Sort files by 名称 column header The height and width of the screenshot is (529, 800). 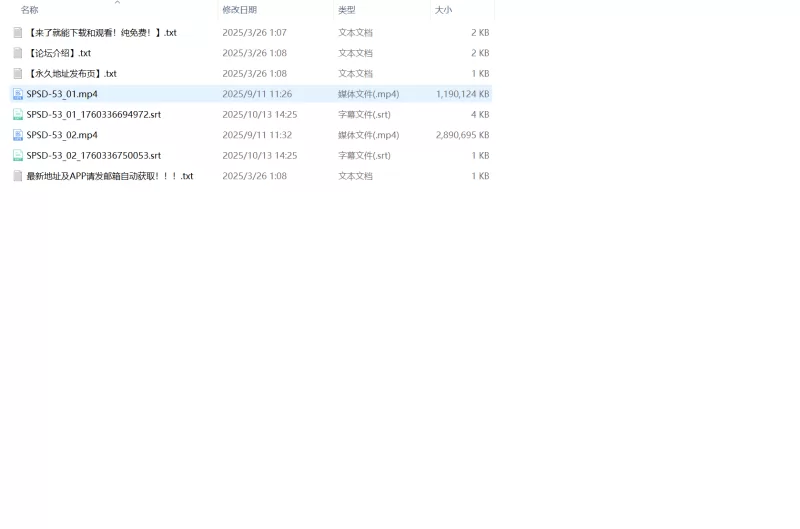click(30, 10)
